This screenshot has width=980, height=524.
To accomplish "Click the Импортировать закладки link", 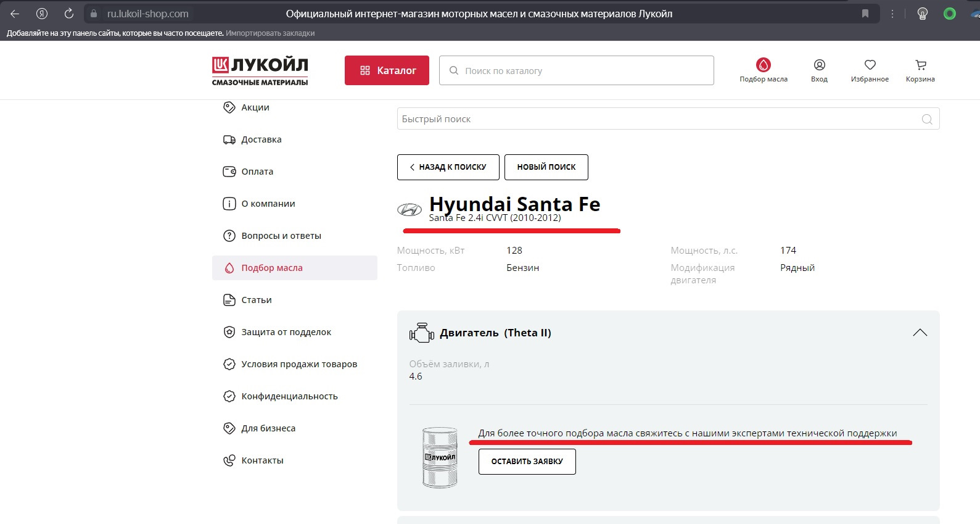I will coord(270,33).
